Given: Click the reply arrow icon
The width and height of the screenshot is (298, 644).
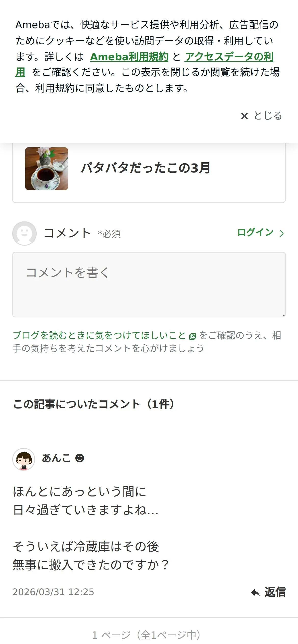Looking at the screenshot, I should (x=255, y=592).
